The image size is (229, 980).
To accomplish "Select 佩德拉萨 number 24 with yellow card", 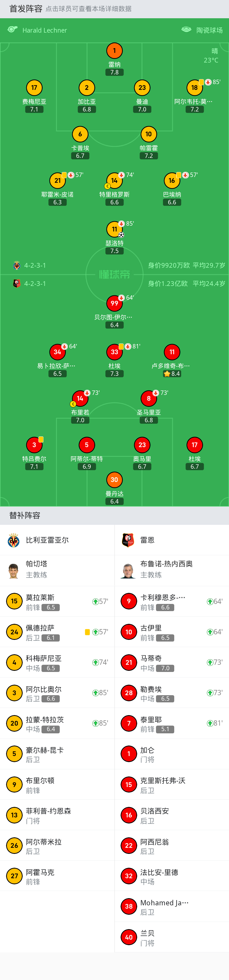I will [x=57, y=632].
